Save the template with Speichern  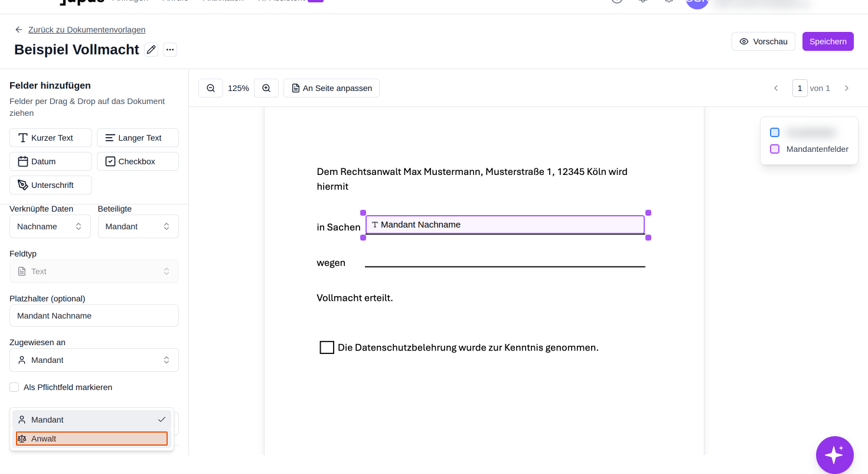coord(828,41)
